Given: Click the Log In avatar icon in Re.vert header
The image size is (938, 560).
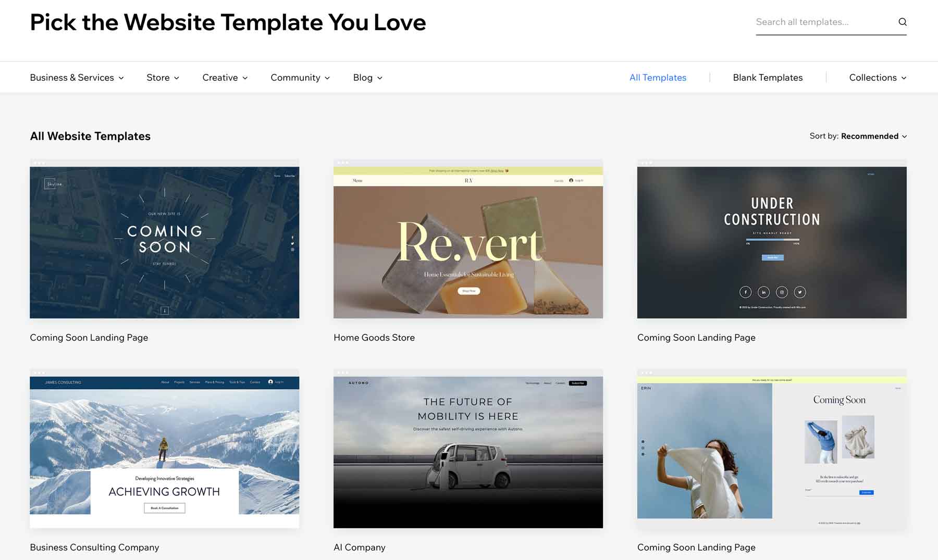Looking at the screenshot, I should tap(571, 180).
